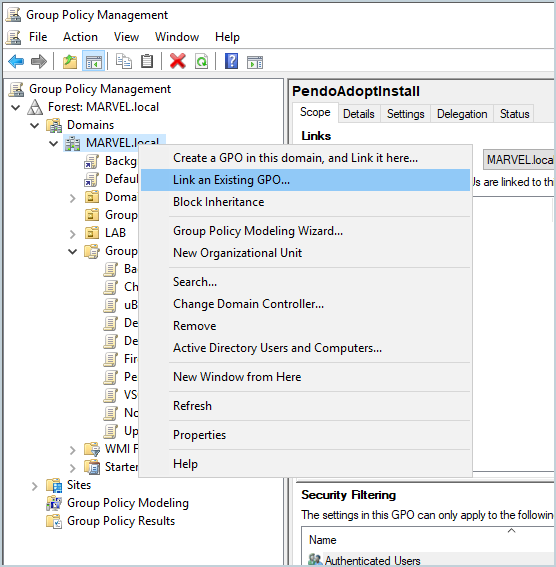Image resolution: width=556 pixels, height=567 pixels.
Task: Collapse the Domains tree node
Action: click(35, 125)
